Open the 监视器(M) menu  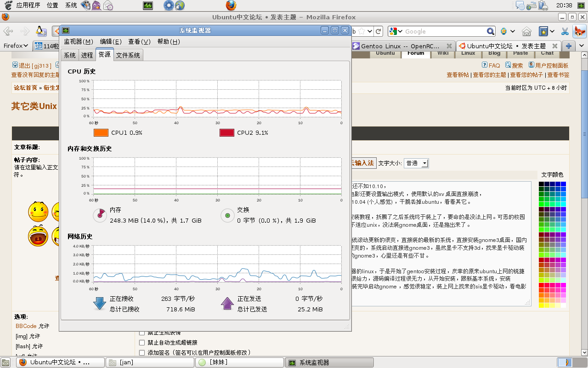coord(78,41)
